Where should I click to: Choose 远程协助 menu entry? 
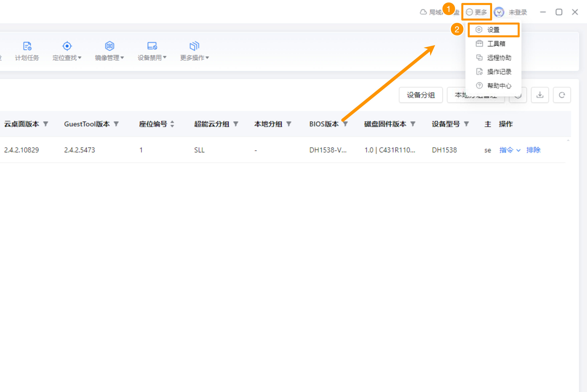498,58
